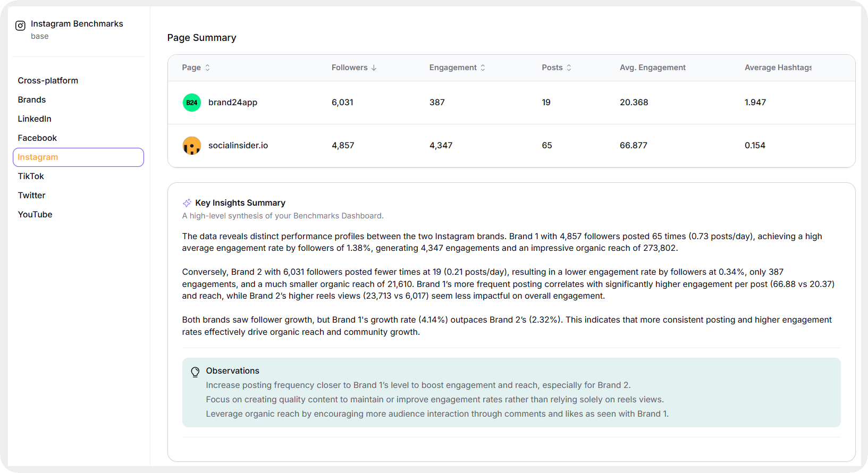Click the lightbulb icon next to Observations
The width and height of the screenshot is (868, 473).
click(x=195, y=372)
